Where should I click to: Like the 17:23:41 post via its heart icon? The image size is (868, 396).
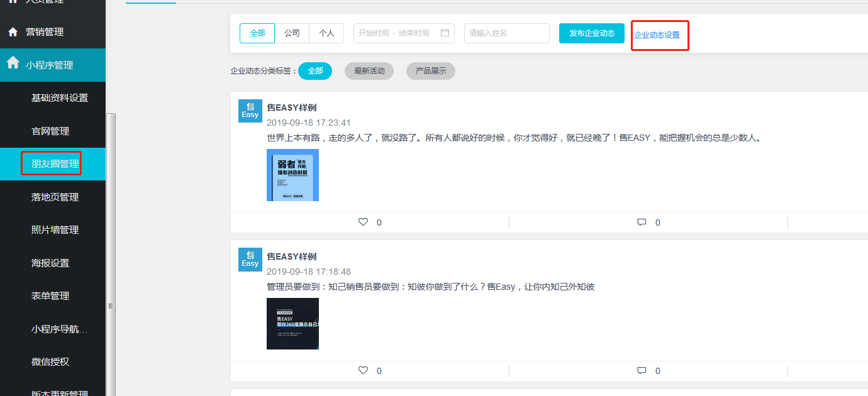363,222
